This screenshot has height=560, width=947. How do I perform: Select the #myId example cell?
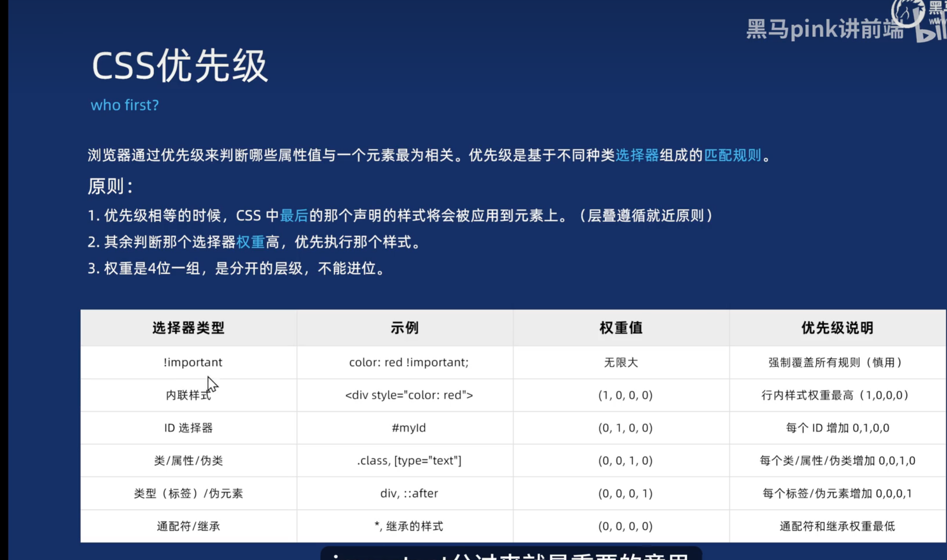click(x=409, y=428)
